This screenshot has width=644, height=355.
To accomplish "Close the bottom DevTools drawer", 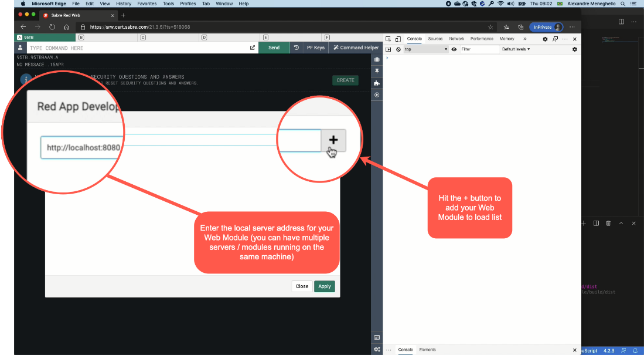I will [x=575, y=350].
